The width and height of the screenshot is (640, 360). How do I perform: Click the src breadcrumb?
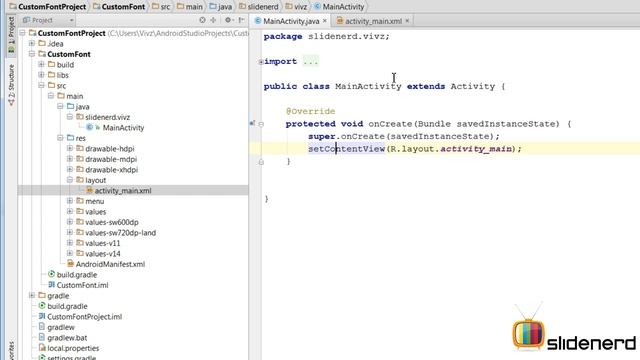pos(161,7)
